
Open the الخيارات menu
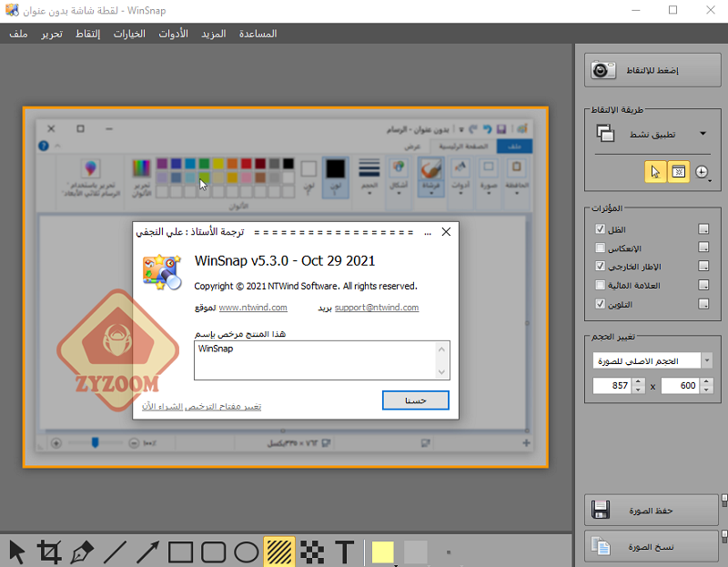[x=129, y=34]
